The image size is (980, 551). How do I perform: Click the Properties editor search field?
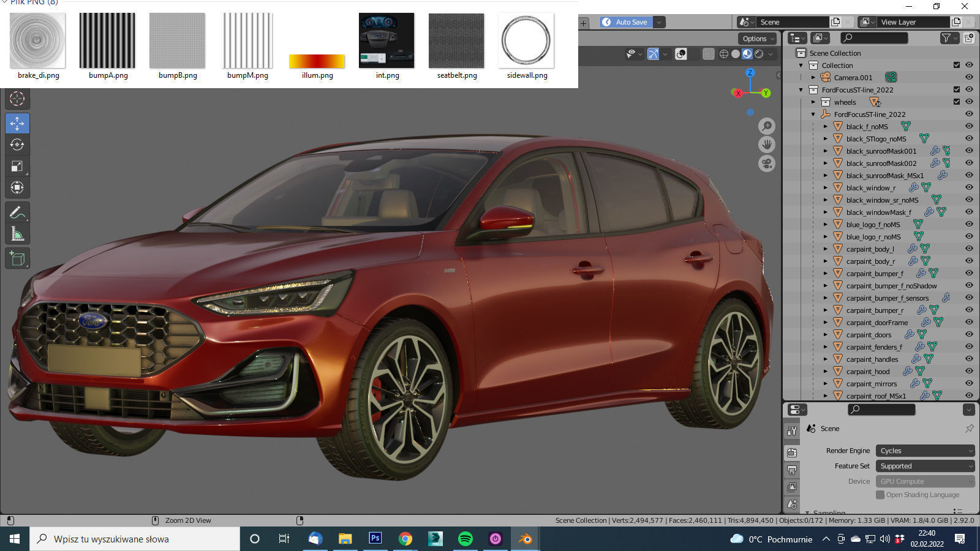pyautogui.click(x=881, y=410)
